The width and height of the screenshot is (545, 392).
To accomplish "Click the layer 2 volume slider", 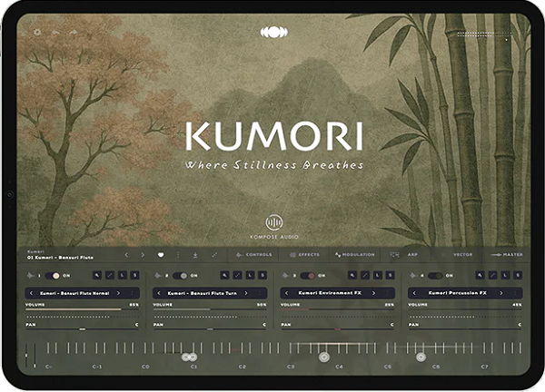I will click(210, 309).
